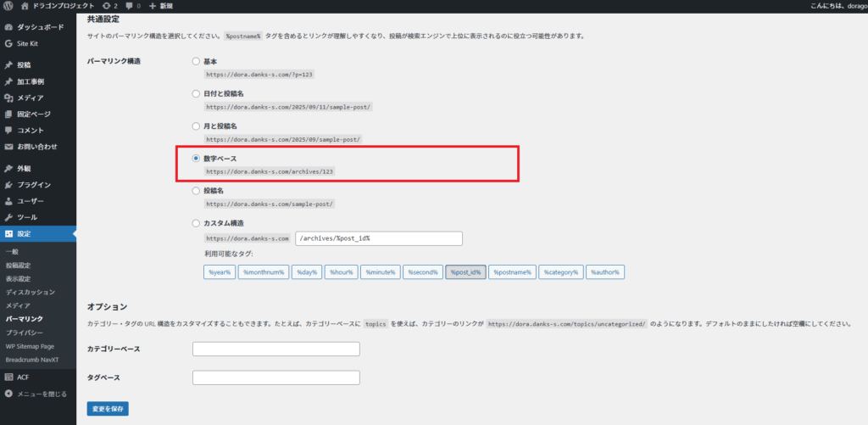This screenshot has width=868, height=425.
Task: Insert the %postname% tag button
Action: coord(512,272)
